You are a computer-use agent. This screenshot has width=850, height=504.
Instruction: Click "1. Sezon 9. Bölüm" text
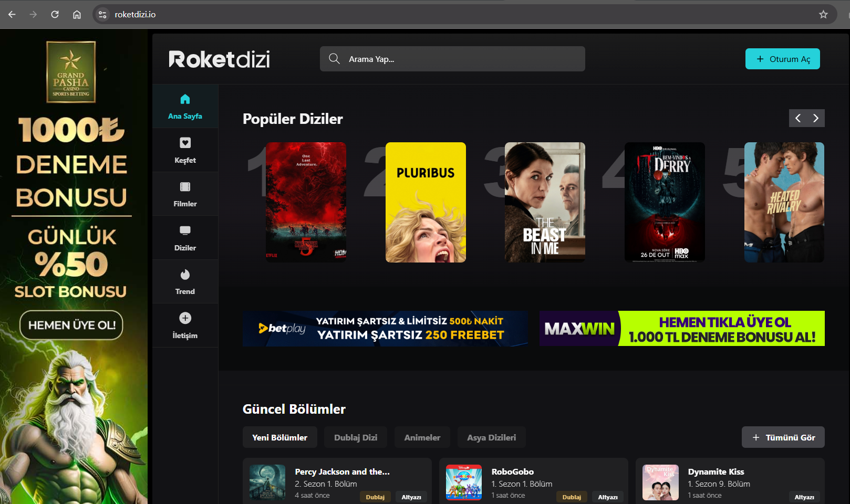719,484
